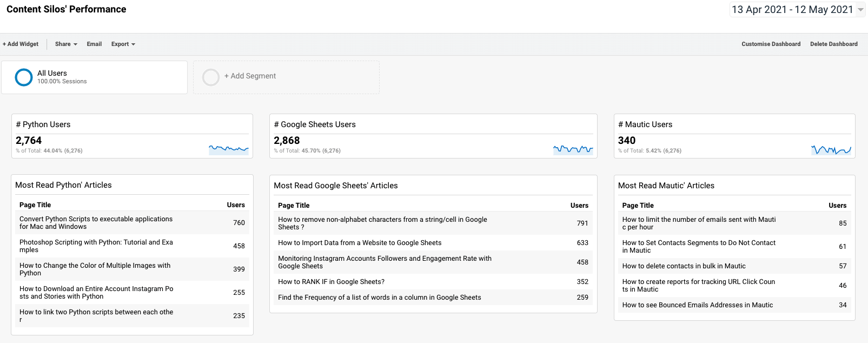Click the Mautic users value 340
This screenshot has height=343, width=868.
point(627,140)
